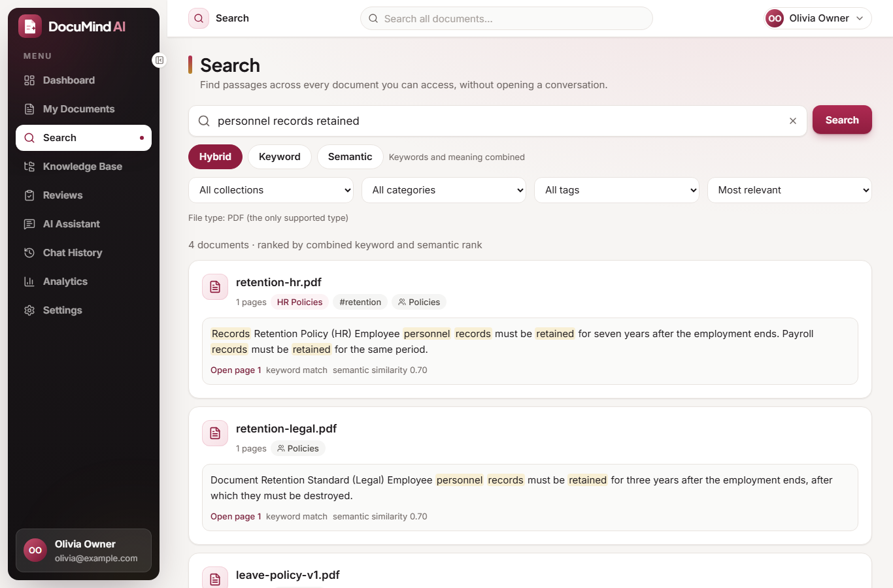
Task: Open Dashboard from the sidebar
Action: point(84,80)
